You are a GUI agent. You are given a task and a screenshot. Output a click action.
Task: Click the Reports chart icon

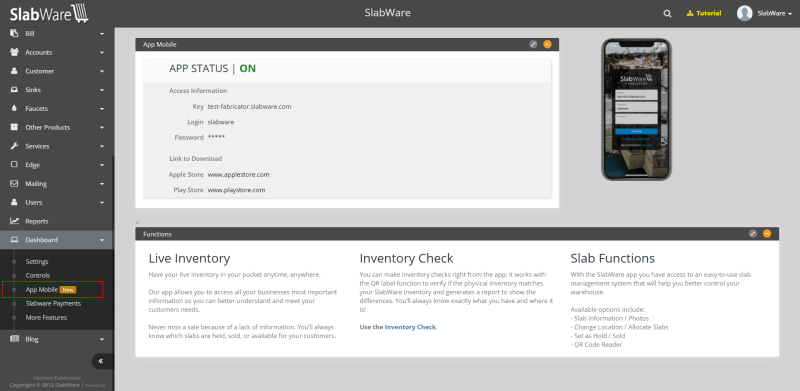tap(15, 221)
